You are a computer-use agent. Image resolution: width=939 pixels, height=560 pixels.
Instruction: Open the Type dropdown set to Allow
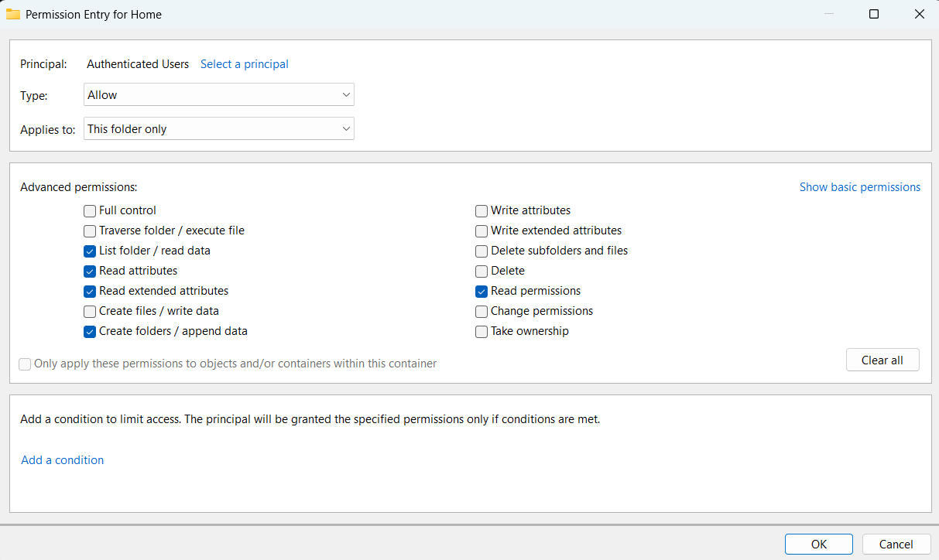click(x=219, y=95)
